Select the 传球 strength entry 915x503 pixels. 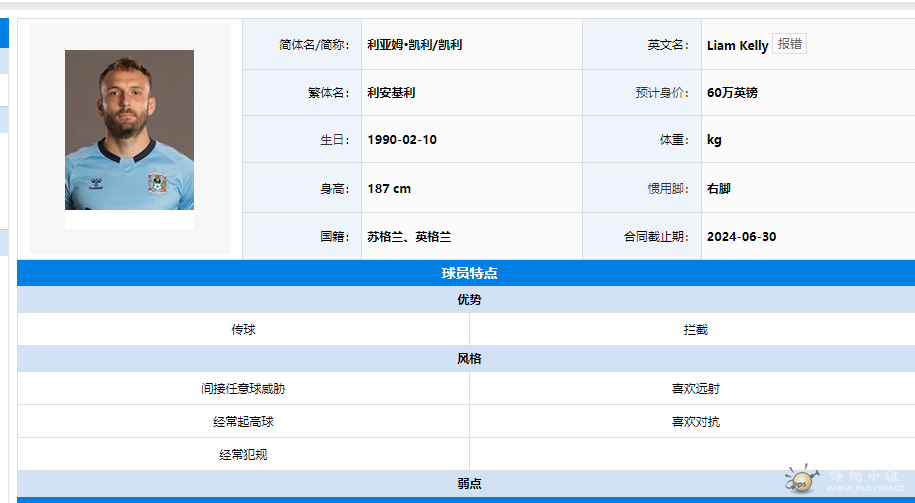pyautogui.click(x=243, y=330)
